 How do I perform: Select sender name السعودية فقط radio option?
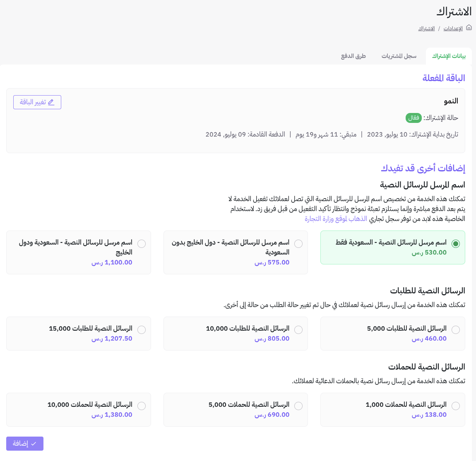[455, 244]
